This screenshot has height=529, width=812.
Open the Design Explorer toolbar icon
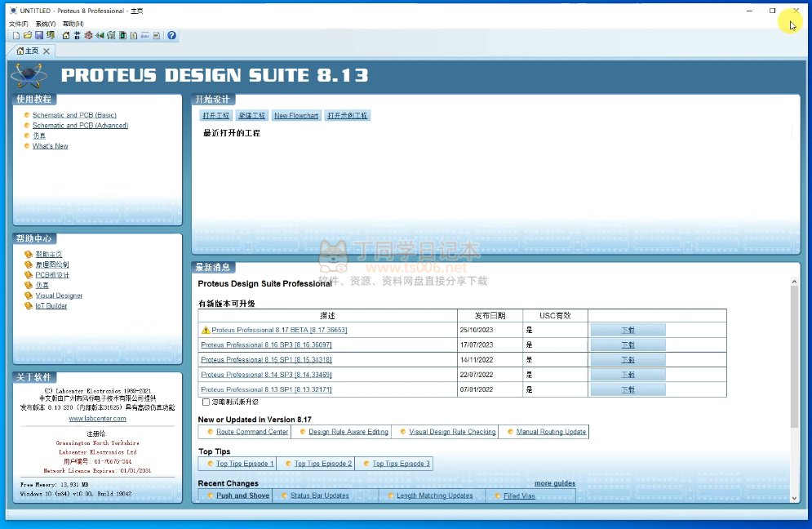[122, 36]
